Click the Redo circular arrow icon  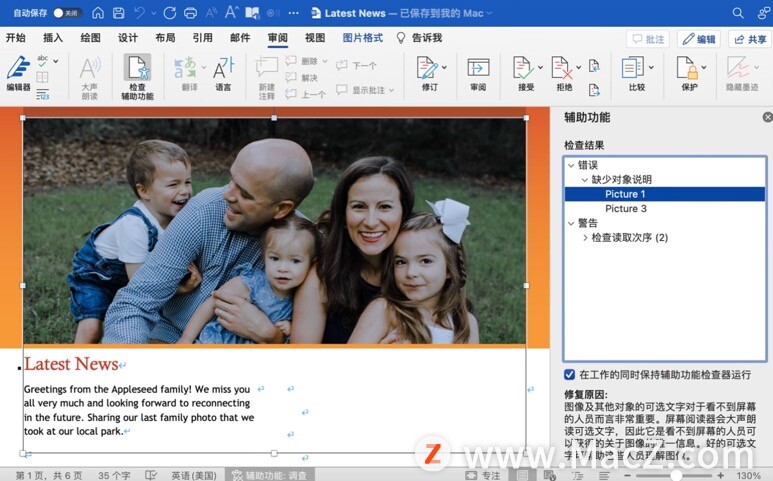click(170, 13)
